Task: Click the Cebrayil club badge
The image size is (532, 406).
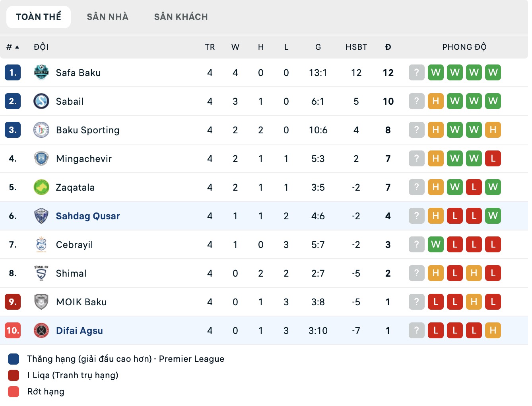Action: click(41, 244)
